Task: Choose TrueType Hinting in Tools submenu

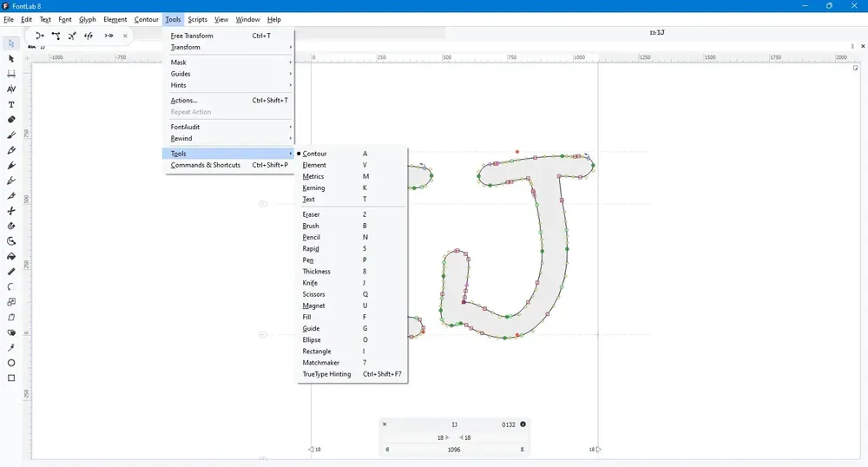Action: (352, 374)
